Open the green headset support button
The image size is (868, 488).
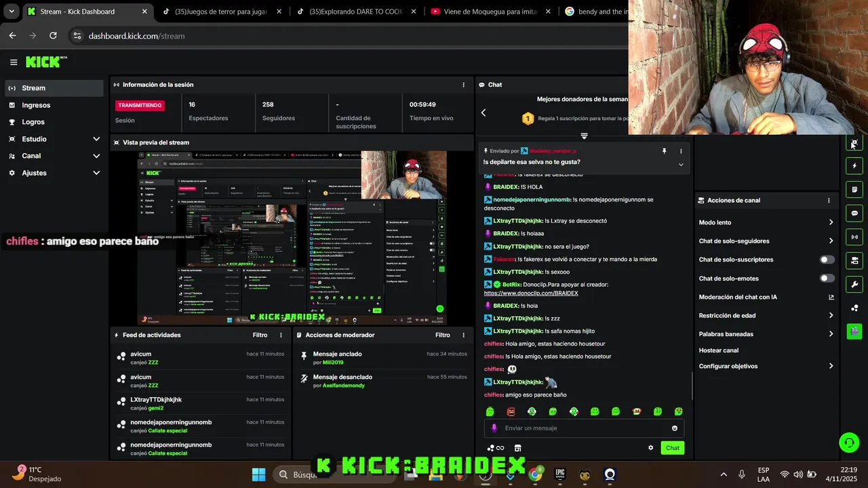pyautogui.click(x=849, y=443)
